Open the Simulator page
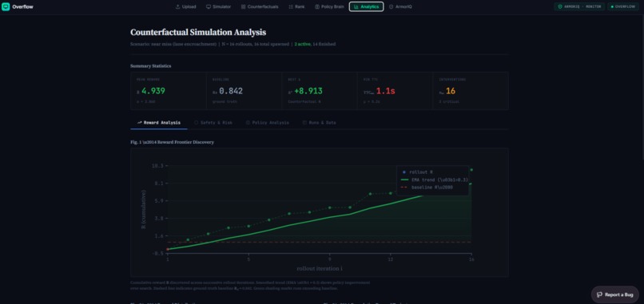The width and height of the screenshot is (644, 304). (x=218, y=6)
